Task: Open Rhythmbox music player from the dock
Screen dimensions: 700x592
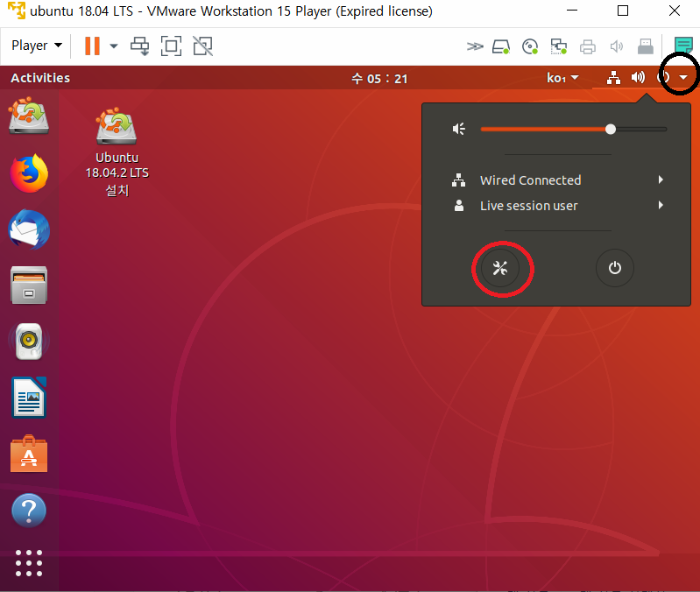Action: [29, 342]
